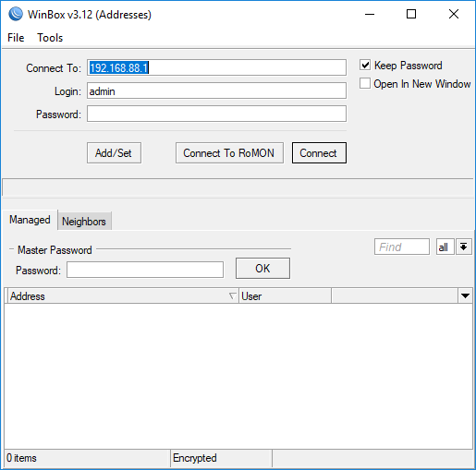Open the Tools menu
The width and height of the screenshot is (476, 470).
point(50,38)
